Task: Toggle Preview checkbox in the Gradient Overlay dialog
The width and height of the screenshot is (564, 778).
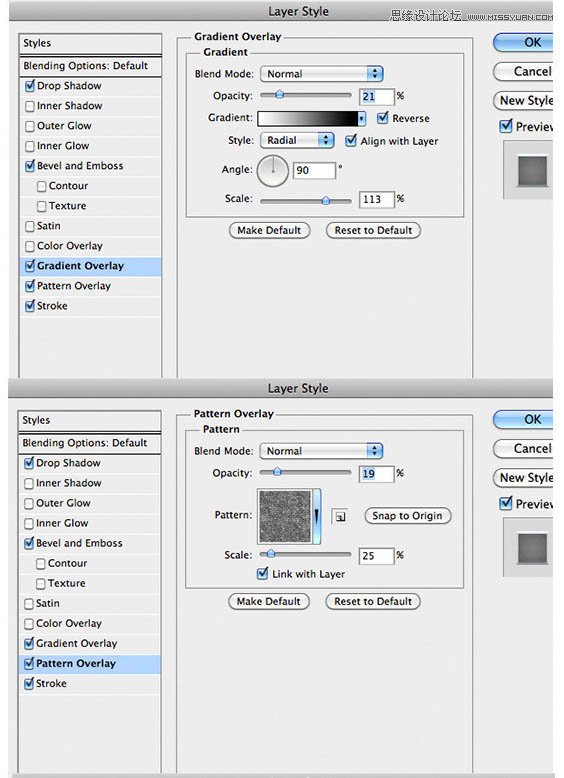Action: pyautogui.click(x=506, y=126)
